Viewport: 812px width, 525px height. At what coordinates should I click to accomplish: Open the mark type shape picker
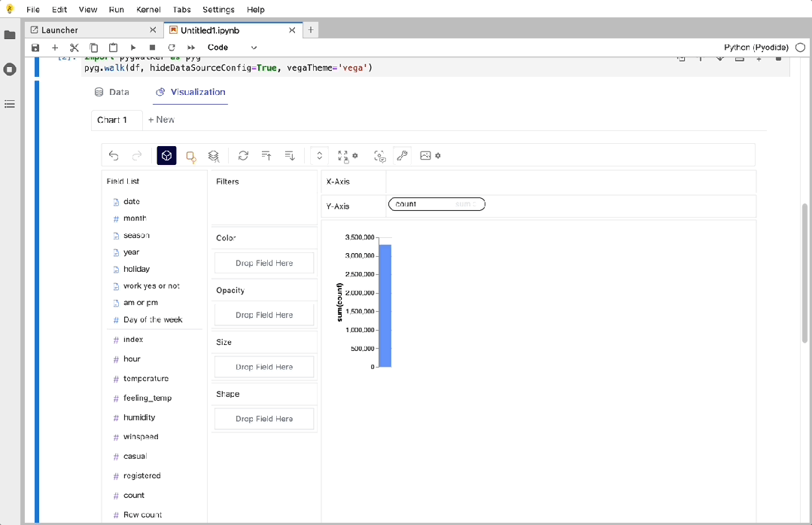click(x=190, y=156)
